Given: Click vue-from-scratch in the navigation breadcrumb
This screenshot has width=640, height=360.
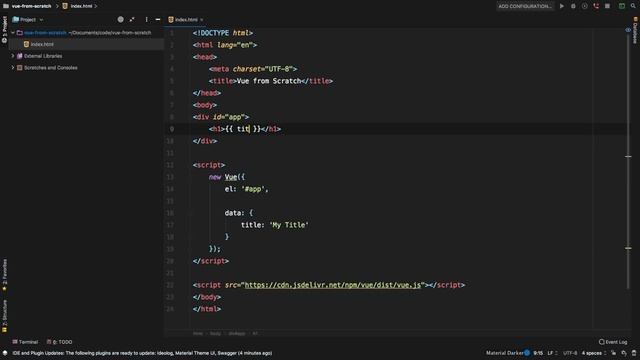Looking at the screenshot, I should coord(31,6).
